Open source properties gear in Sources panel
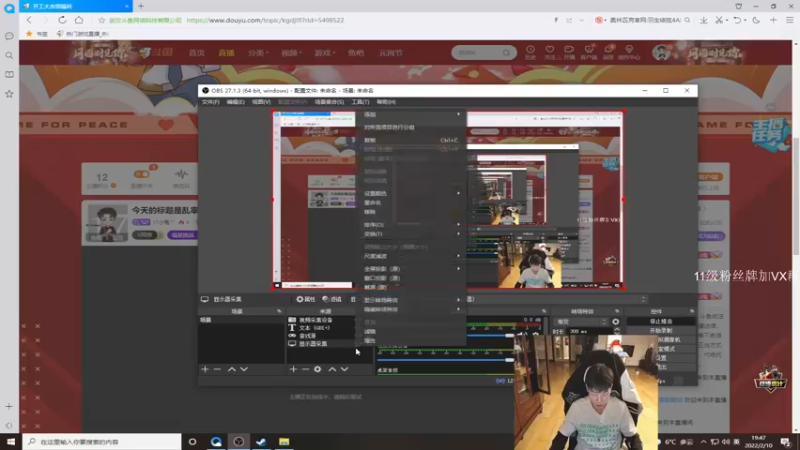The height and width of the screenshot is (450, 800). click(317, 369)
